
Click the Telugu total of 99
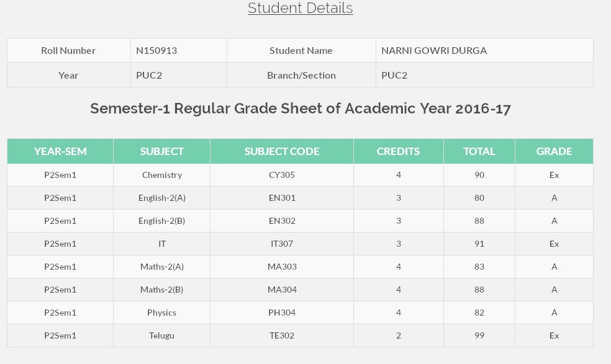(x=479, y=335)
